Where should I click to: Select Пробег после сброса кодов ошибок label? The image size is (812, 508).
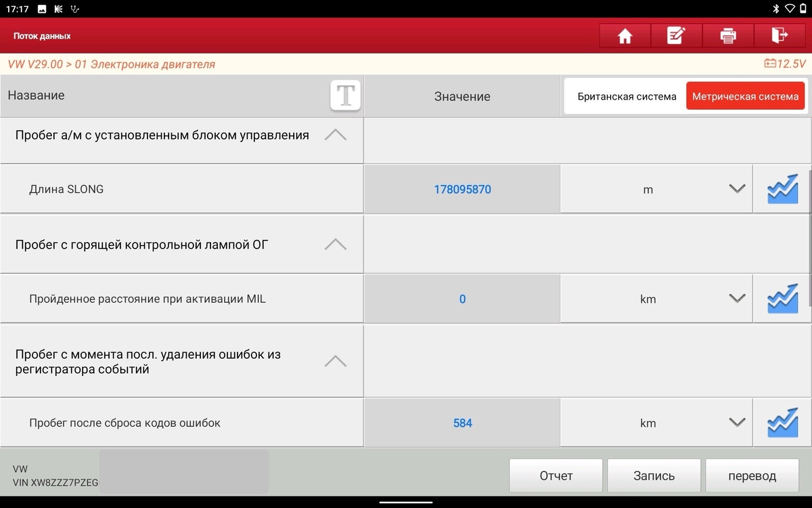[x=125, y=423]
